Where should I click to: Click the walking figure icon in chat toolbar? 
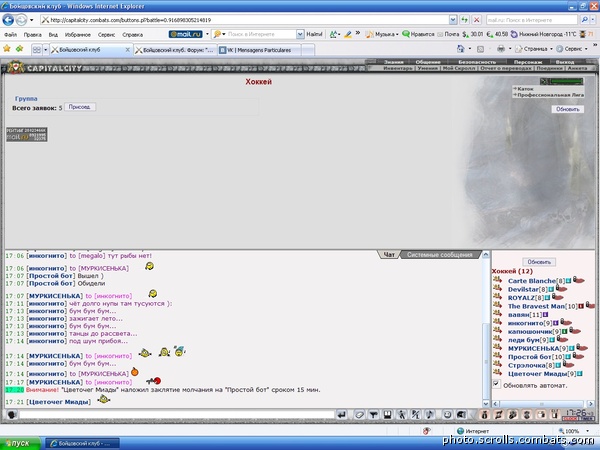401,414
